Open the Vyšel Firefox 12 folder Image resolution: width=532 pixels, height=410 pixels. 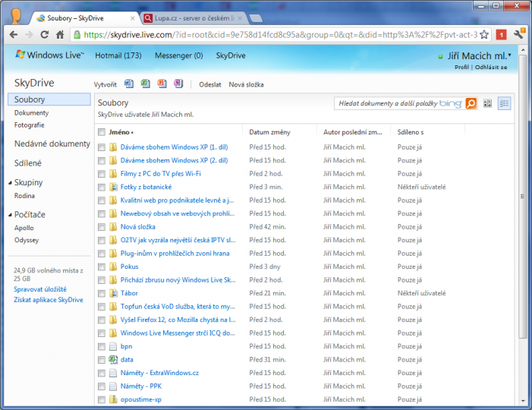pos(178,320)
